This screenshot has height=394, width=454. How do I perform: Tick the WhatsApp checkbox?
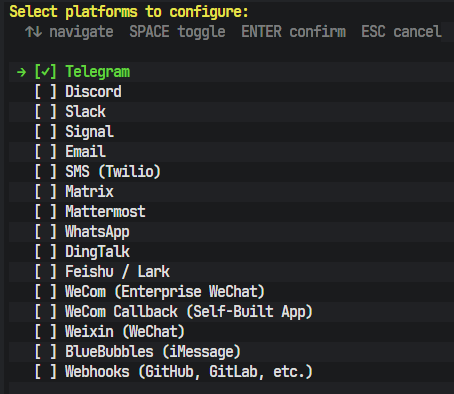46,232
